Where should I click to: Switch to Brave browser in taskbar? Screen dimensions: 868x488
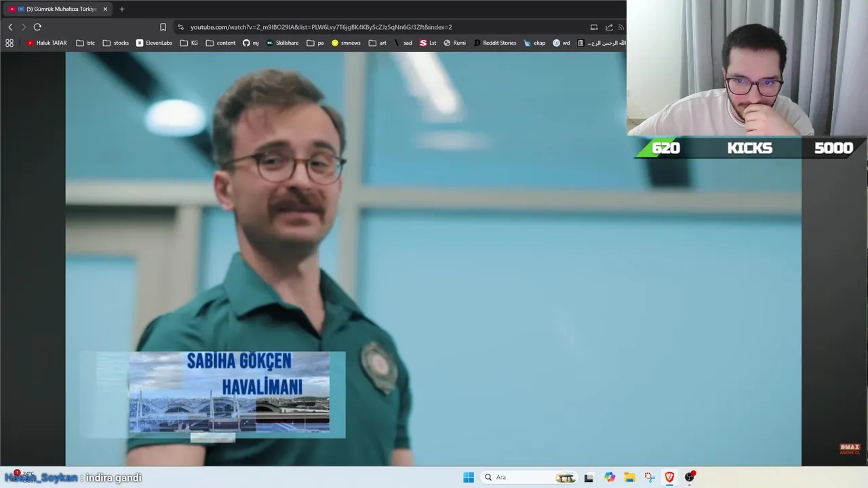[x=669, y=477]
